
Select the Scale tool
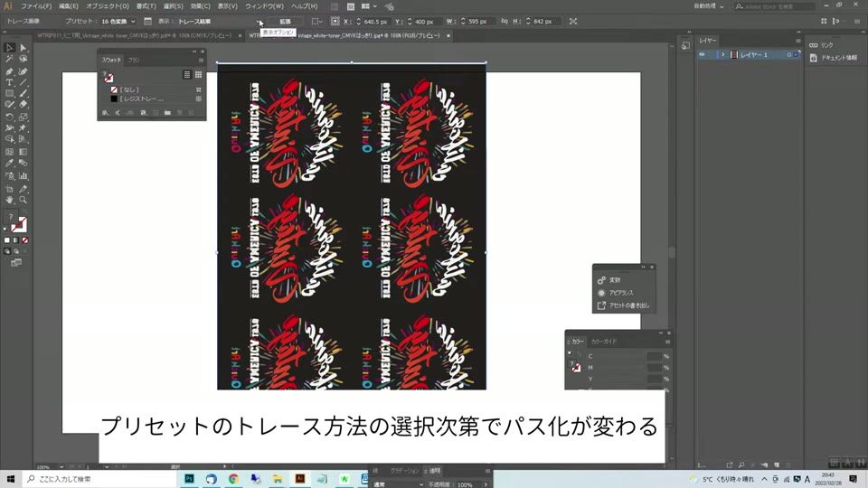point(24,117)
